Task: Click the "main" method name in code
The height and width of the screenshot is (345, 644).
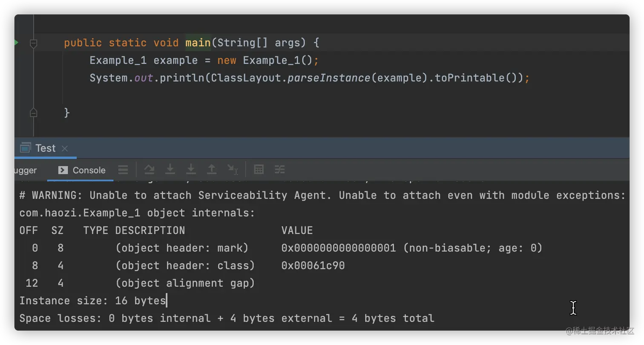Action: [x=198, y=43]
